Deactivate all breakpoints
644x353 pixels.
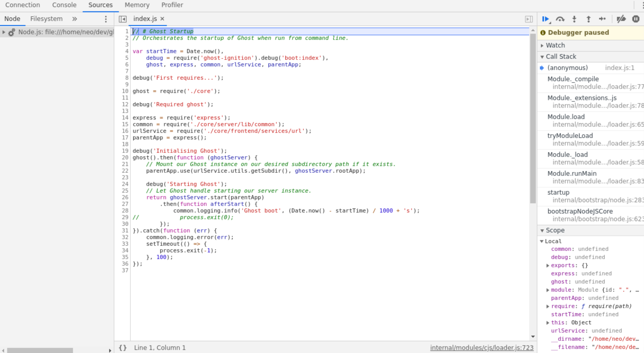621,19
